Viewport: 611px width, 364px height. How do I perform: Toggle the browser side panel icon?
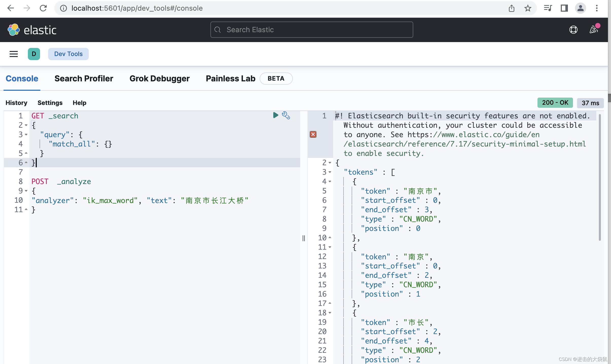tap(564, 8)
